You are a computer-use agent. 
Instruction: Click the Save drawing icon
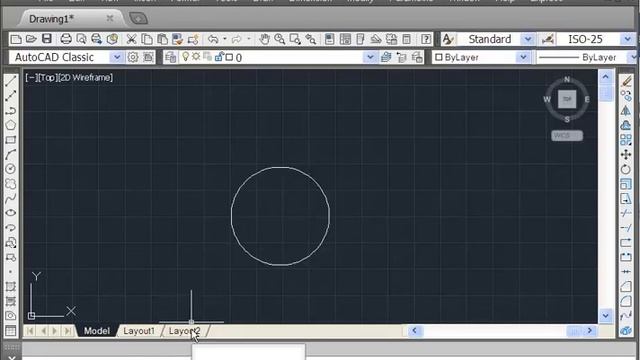pyautogui.click(x=47, y=39)
